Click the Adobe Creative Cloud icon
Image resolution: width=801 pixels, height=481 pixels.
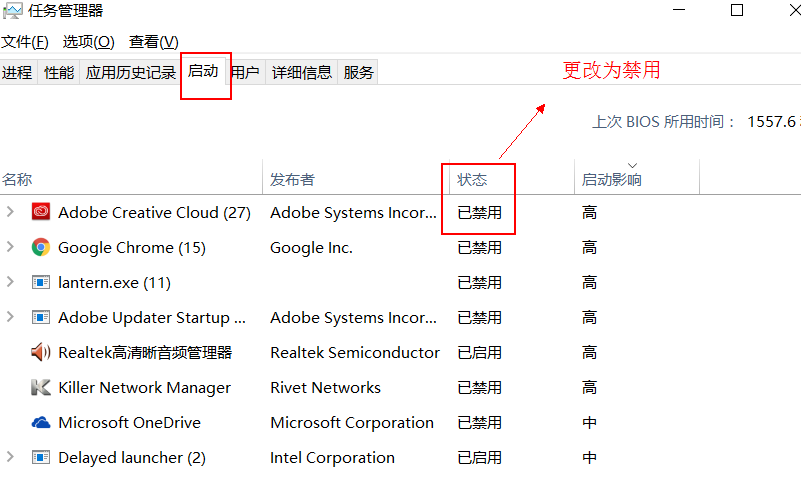pos(41,211)
